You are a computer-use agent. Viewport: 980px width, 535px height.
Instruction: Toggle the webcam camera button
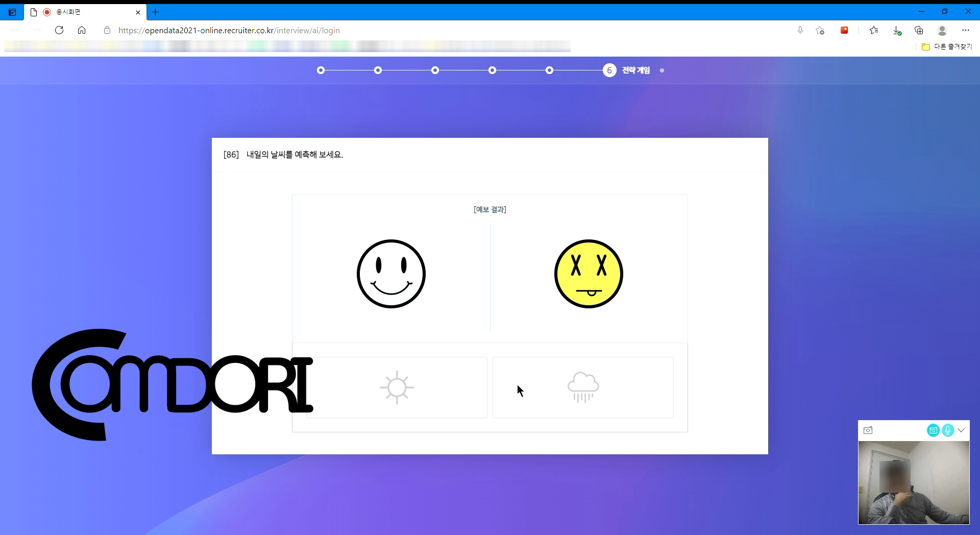[933, 430]
